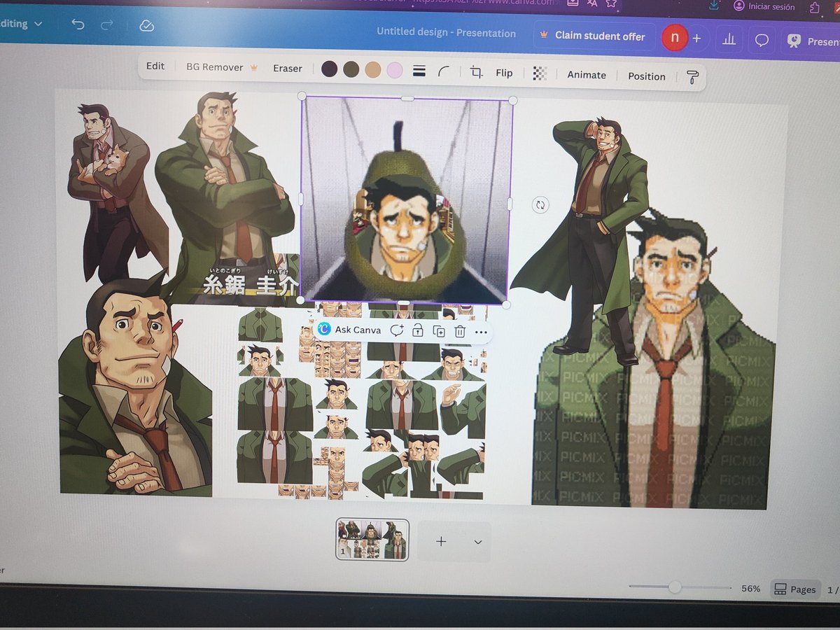The height and width of the screenshot is (630, 840).
Task: Click the copy style paint roller icon
Action: pos(692,77)
